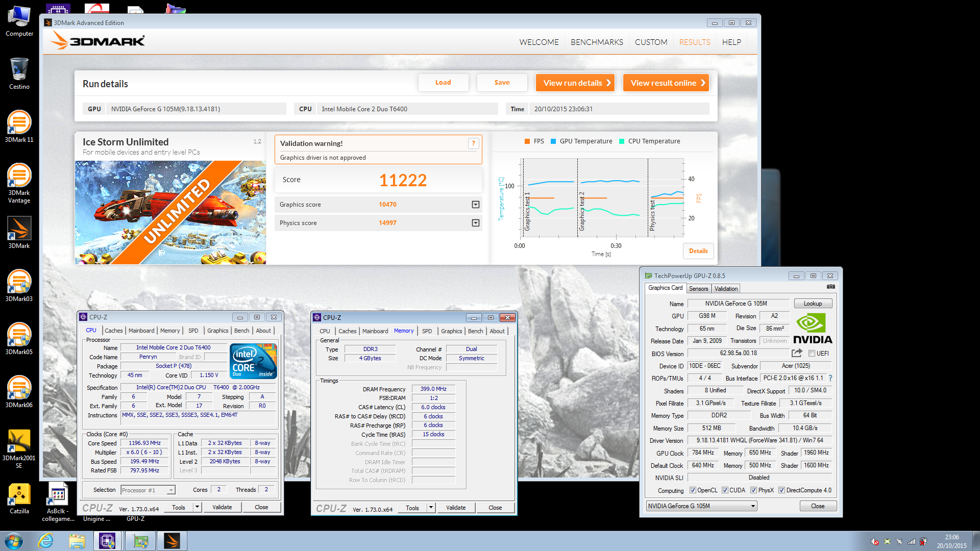Click View run details button
The width and height of the screenshot is (980, 551).
point(575,83)
